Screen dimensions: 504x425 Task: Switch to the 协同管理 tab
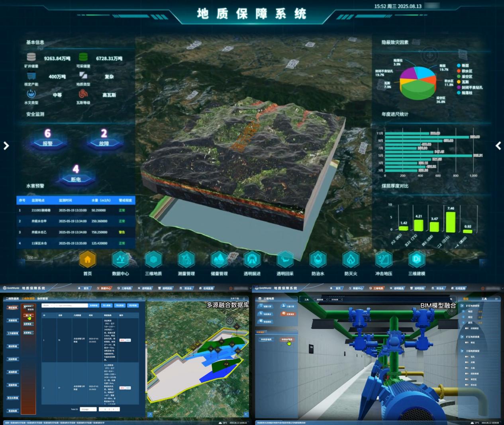pyautogui.click(x=42, y=298)
